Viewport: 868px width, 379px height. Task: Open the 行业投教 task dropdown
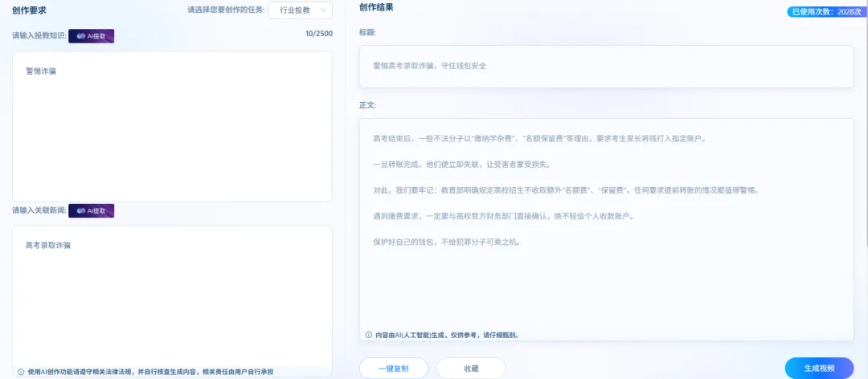[300, 10]
